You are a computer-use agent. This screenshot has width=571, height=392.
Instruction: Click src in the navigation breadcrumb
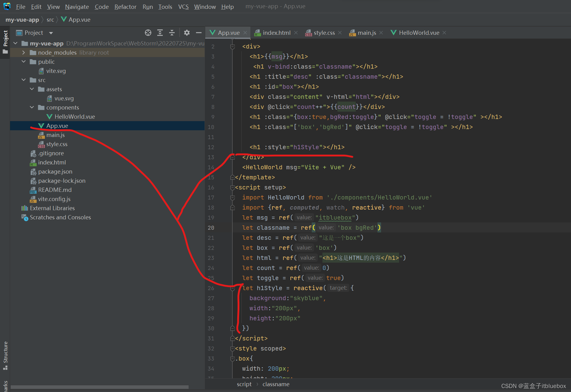50,20
